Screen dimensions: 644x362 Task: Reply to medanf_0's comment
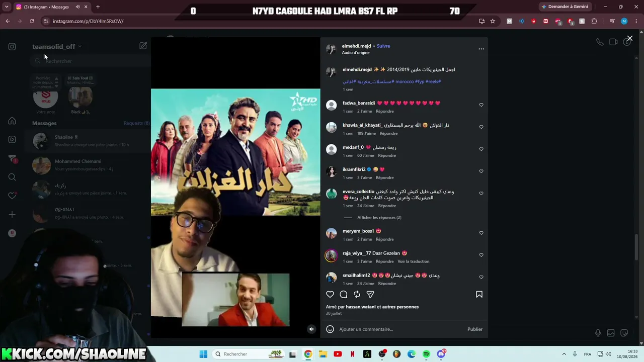[387, 155]
